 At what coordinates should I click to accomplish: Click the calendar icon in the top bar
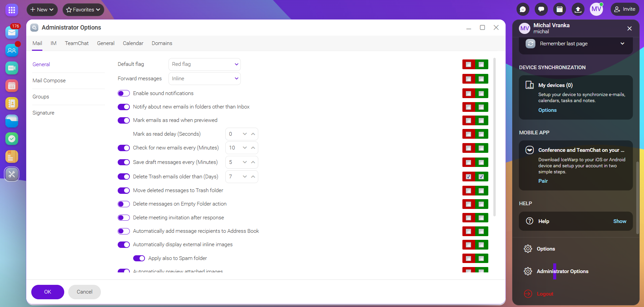(560, 9)
